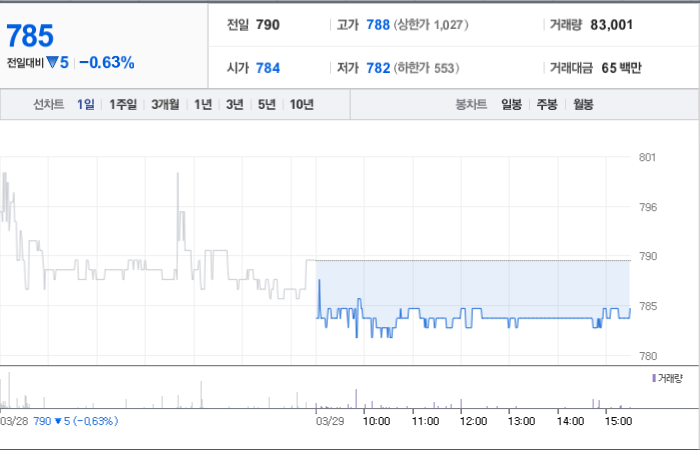The width and height of the screenshot is (700, 450).
Task: Click the 15:00 time axis label
Action: tap(618, 421)
